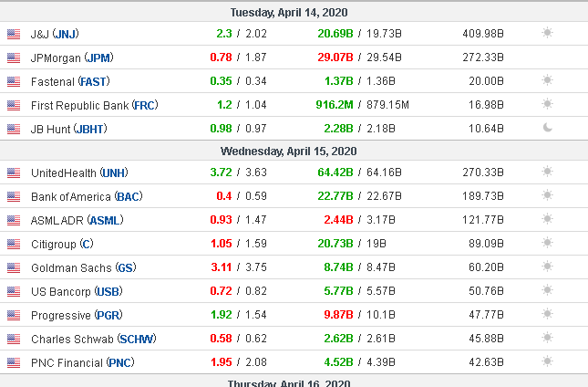
Task: Click the Wednesday, April 15, 2020 date header
Action: coord(288,151)
